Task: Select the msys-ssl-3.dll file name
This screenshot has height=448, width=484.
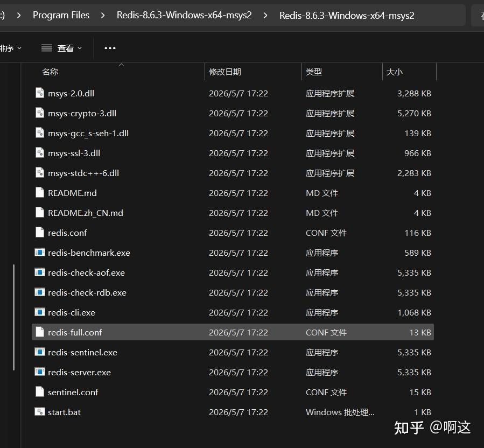Action: (74, 153)
